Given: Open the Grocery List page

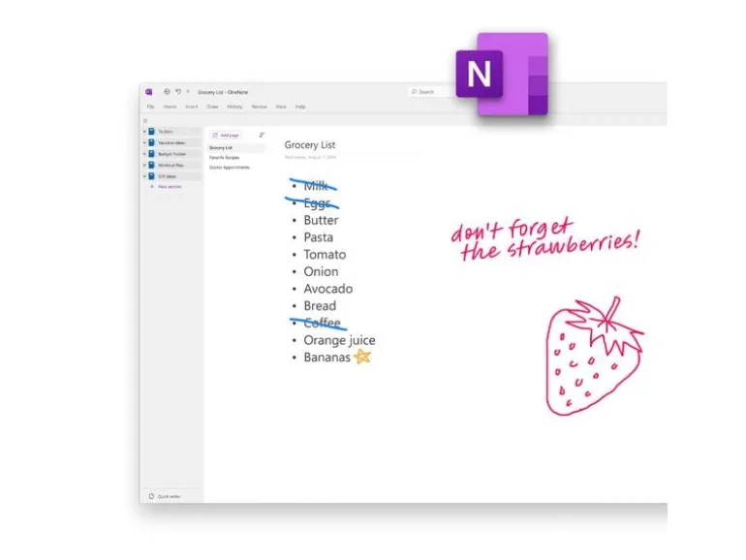Looking at the screenshot, I should tap(236, 148).
